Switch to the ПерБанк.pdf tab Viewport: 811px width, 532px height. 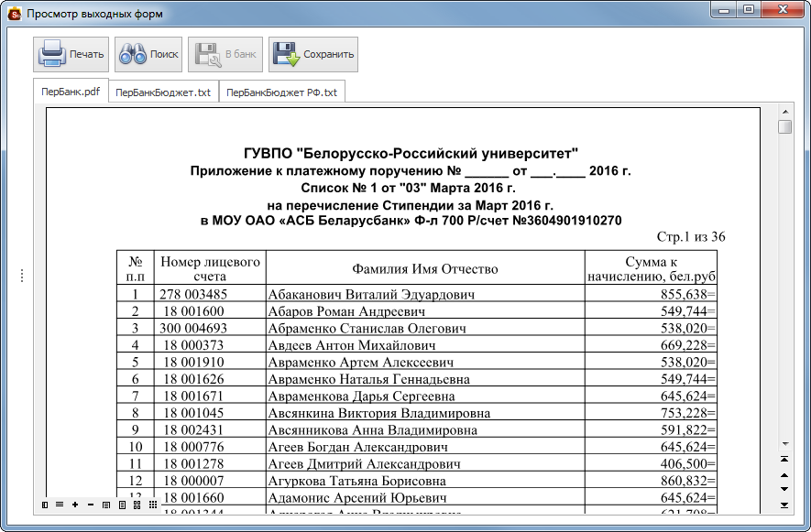[71, 92]
